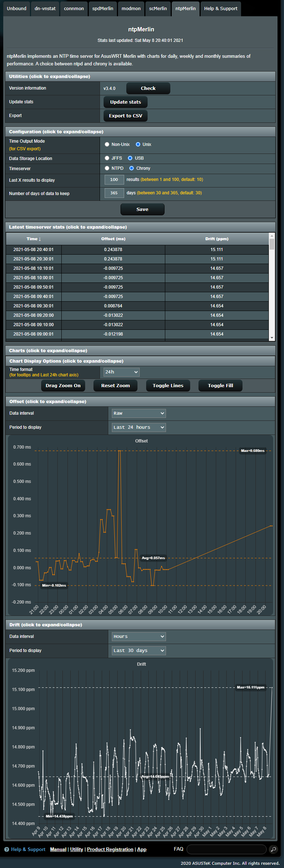Click the search magnifier icon in footer
This screenshot has width=284, height=868.
(274, 849)
